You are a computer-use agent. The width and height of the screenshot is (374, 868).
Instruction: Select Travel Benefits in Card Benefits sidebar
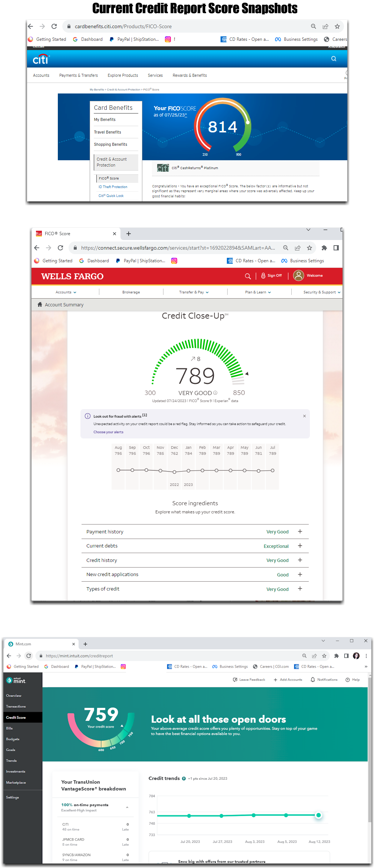coord(107,132)
